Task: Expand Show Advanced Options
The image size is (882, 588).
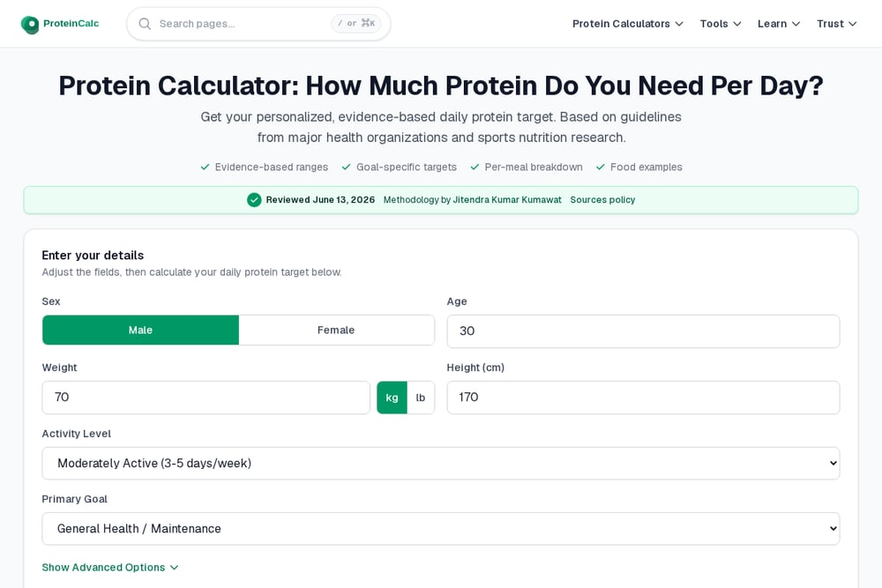Action: pyautogui.click(x=110, y=567)
